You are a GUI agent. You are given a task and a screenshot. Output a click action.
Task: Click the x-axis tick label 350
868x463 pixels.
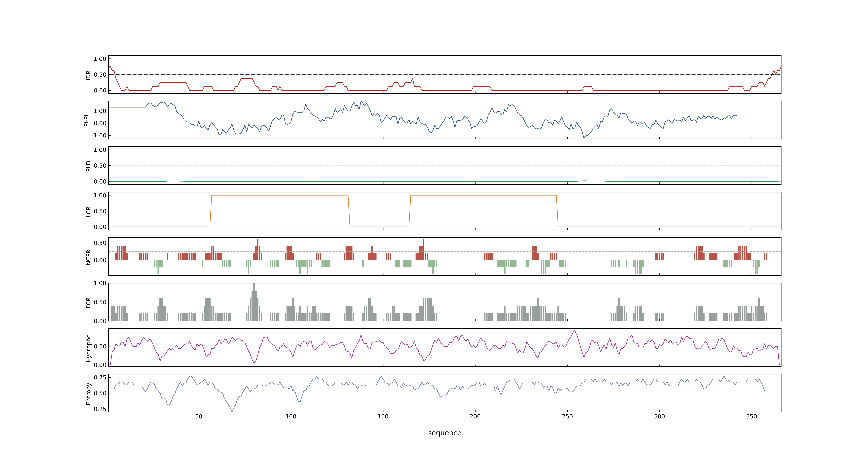[752, 416]
